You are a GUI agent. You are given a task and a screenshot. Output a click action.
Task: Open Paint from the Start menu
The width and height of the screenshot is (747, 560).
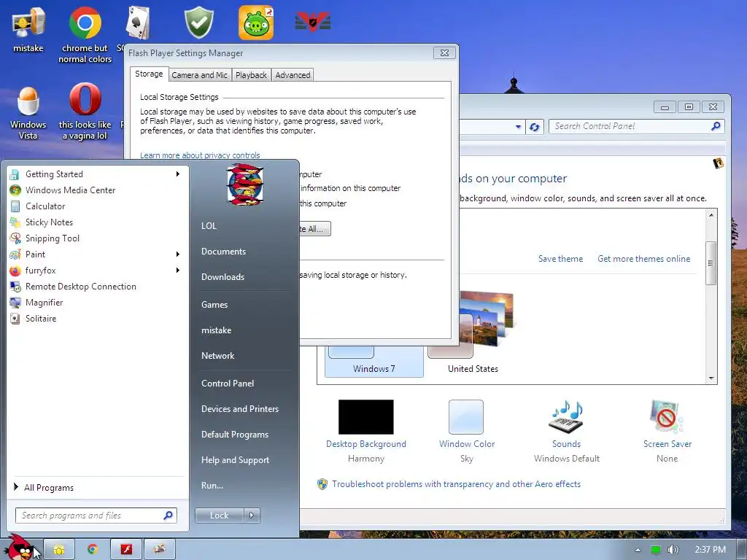coord(96,254)
